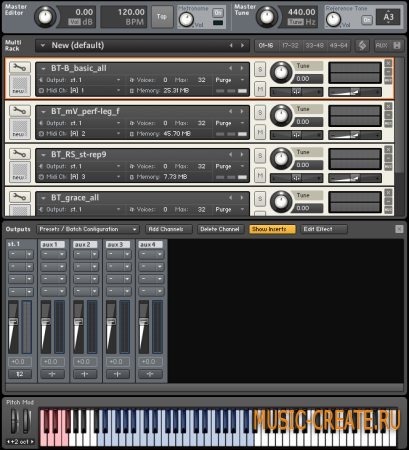Open the BT_grace_all wrench edit icon
Image resolution: width=409 pixels, height=450 pixels.
coord(20,197)
